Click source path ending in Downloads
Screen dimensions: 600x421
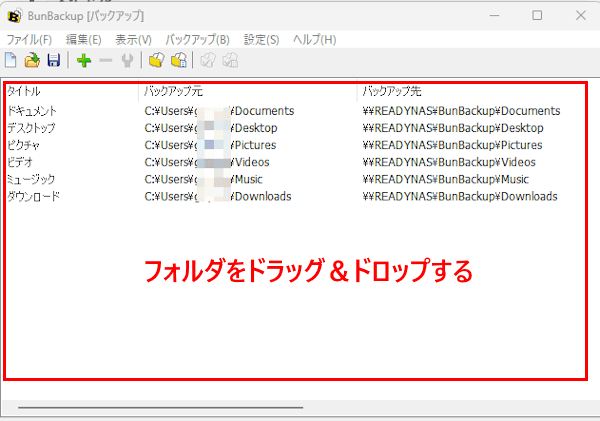pos(218,196)
